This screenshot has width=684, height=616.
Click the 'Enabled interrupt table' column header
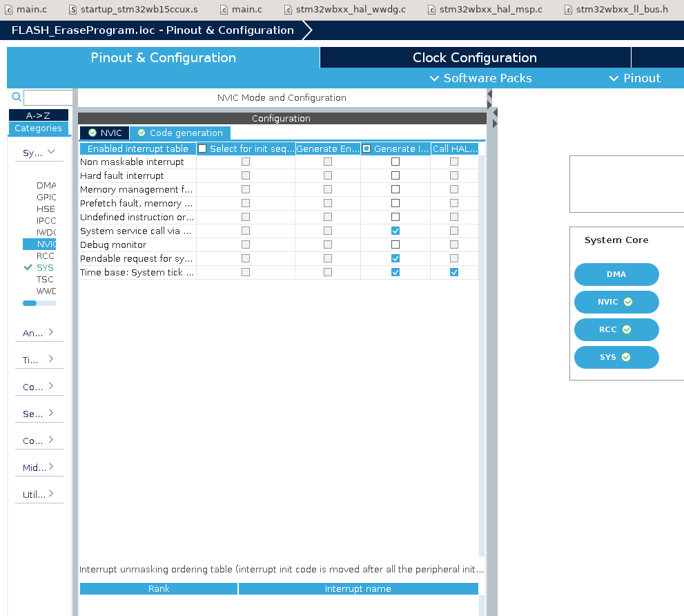[x=138, y=149]
